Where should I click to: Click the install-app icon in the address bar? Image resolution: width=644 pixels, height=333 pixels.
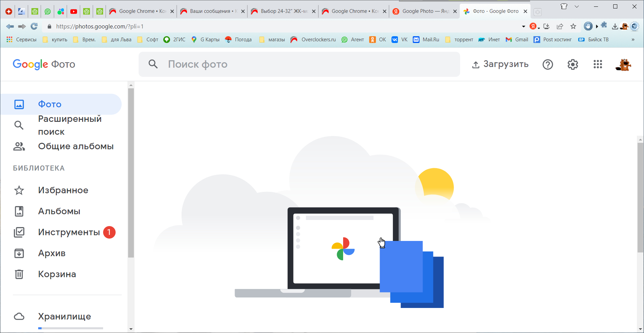point(547,26)
